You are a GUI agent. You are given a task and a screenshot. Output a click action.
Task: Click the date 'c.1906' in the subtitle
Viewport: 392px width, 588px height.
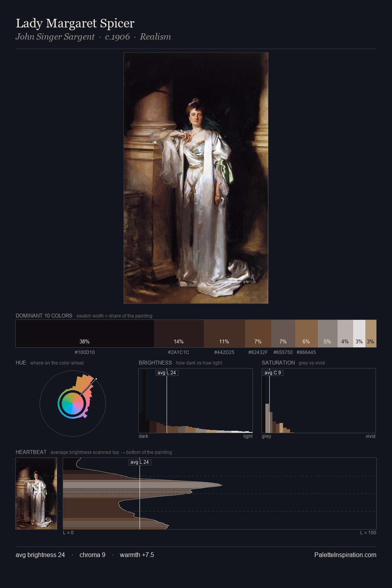(117, 36)
